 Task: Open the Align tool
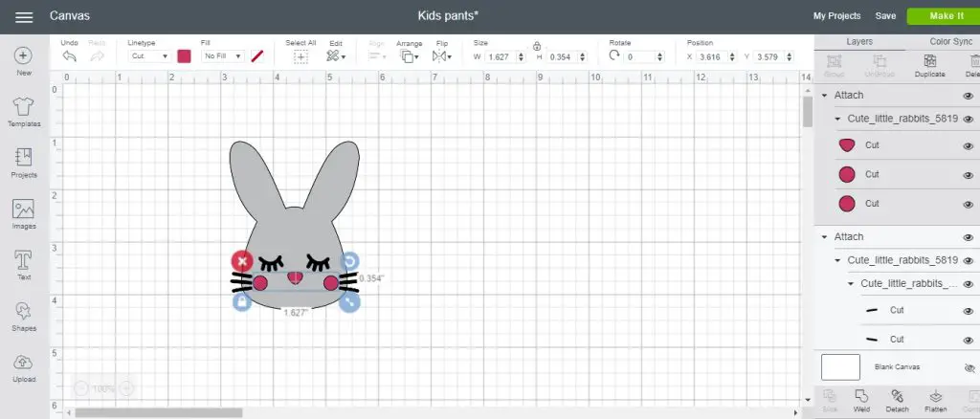[x=376, y=56]
